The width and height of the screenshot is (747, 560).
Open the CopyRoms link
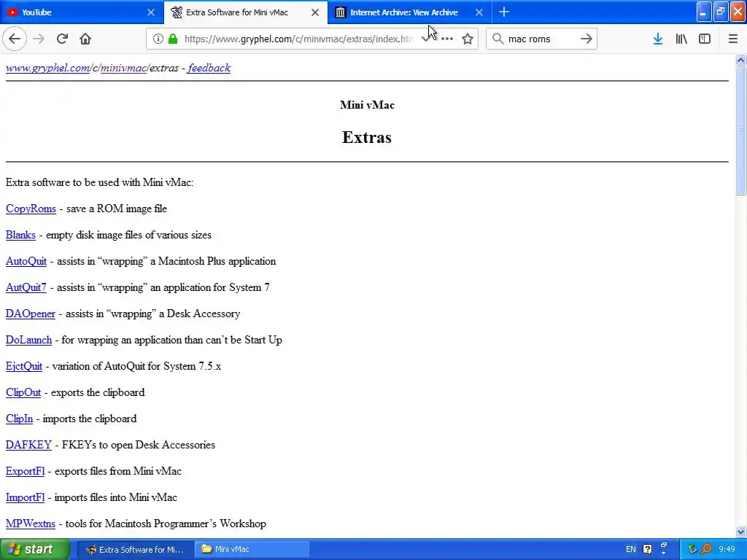pos(31,209)
